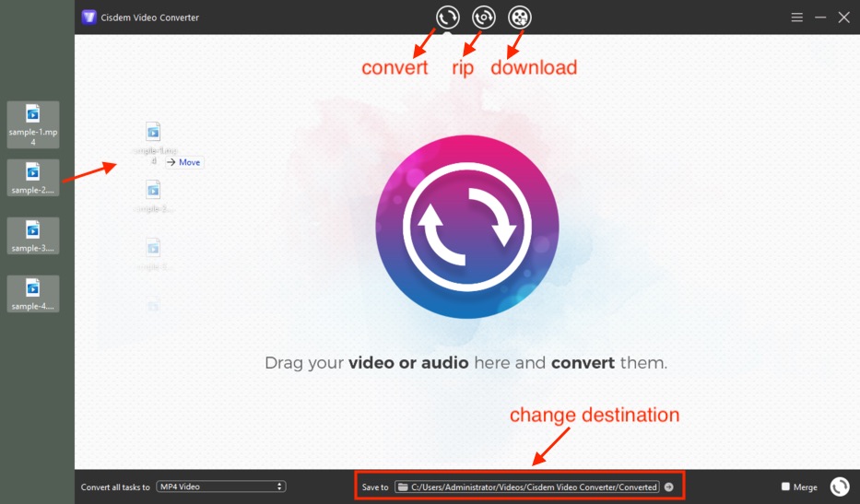Screen dimensions: 860x504
Task: Click the Cisdem Video Converter logo icon
Action: coord(88,17)
